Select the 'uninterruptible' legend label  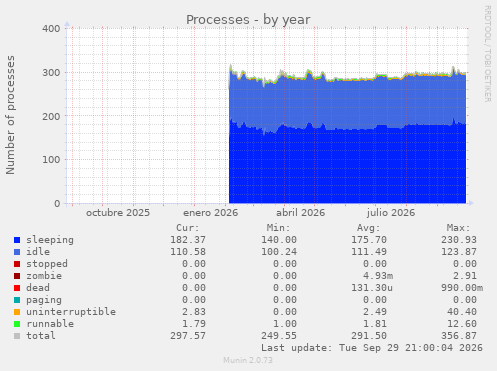[x=71, y=312]
